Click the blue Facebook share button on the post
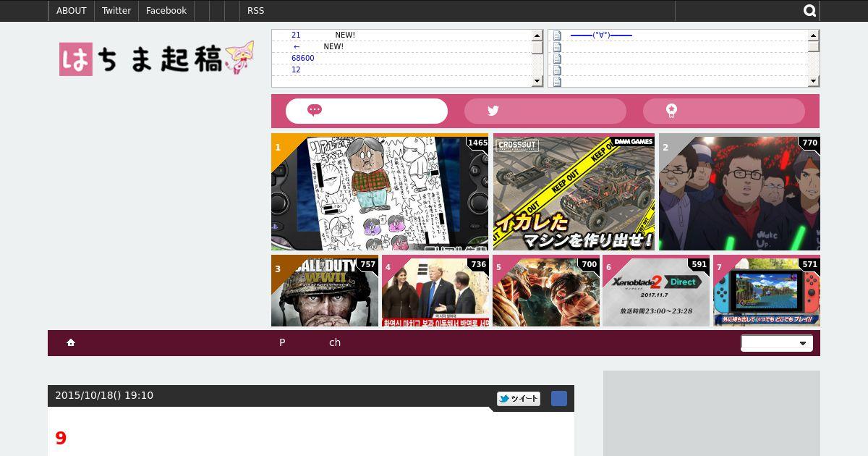Screen dimensions: 868x456 [559, 398]
